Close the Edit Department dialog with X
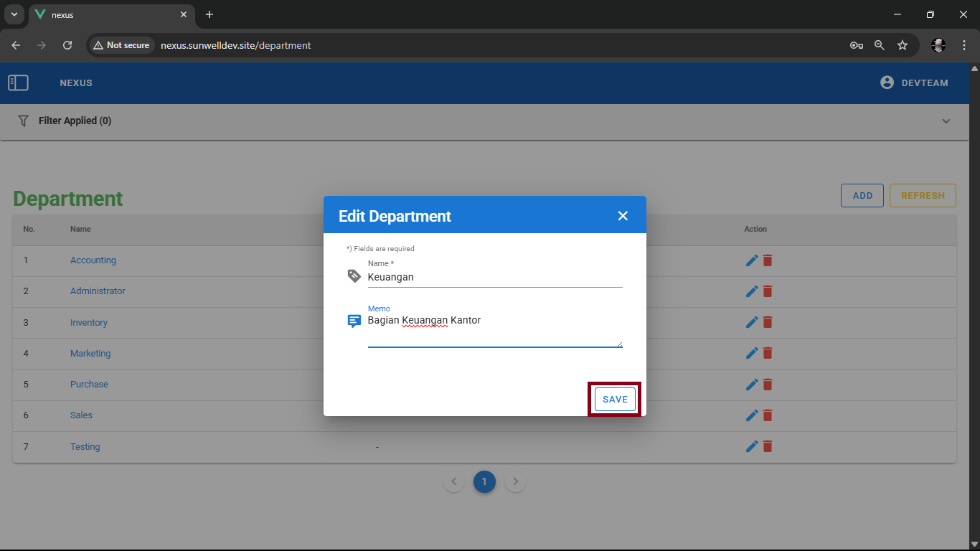The width and height of the screenshot is (980, 551). [x=623, y=216]
